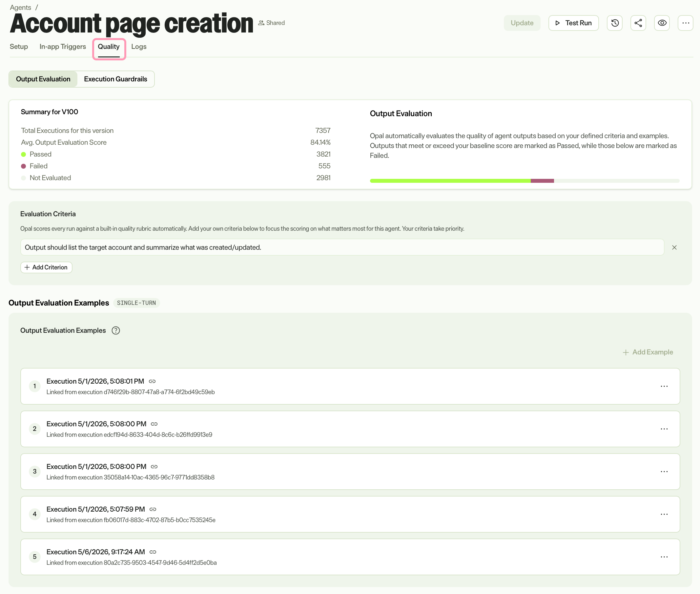The width and height of the screenshot is (700, 594).
Task: Click the pass/fail evaluation progress bar
Action: pos(524,181)
